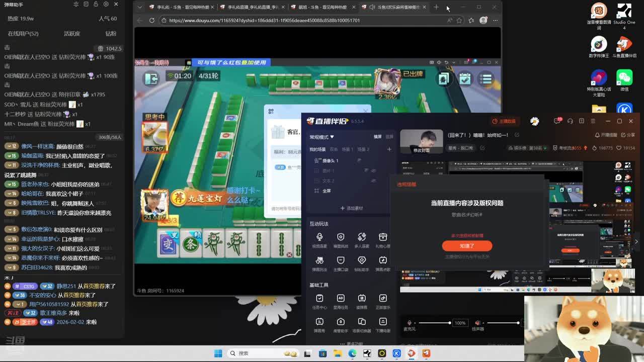The height and width of the screenshot is (362, 644).
Task: Open the 弹幕点歌 tool
Action: coord(383,263)
